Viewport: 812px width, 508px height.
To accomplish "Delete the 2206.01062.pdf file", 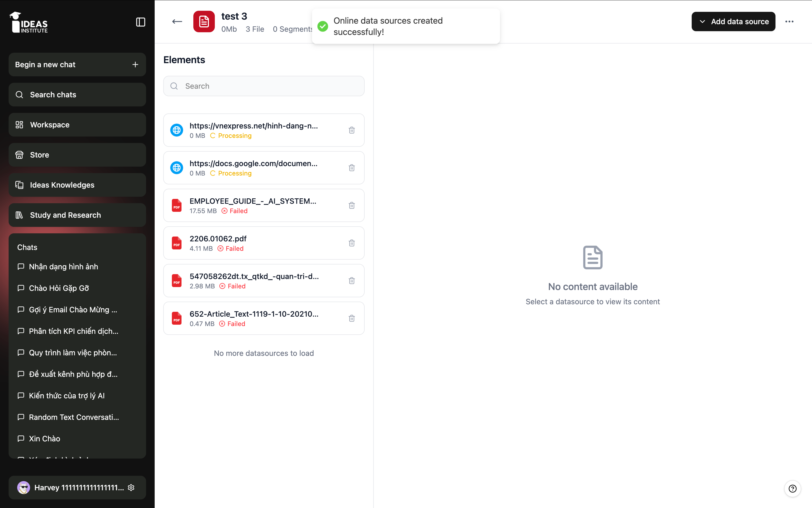I will [351, 243].
